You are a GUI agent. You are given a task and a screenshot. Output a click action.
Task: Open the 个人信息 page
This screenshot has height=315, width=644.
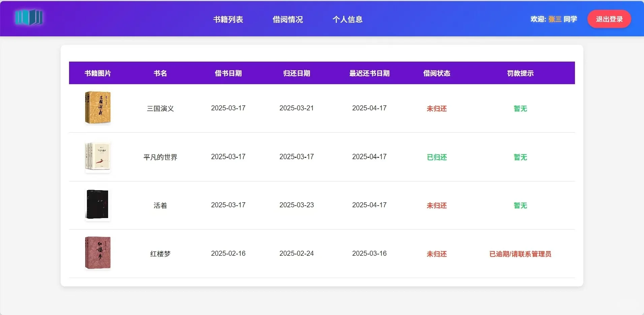pyautogui.click(x=348, y=19)
